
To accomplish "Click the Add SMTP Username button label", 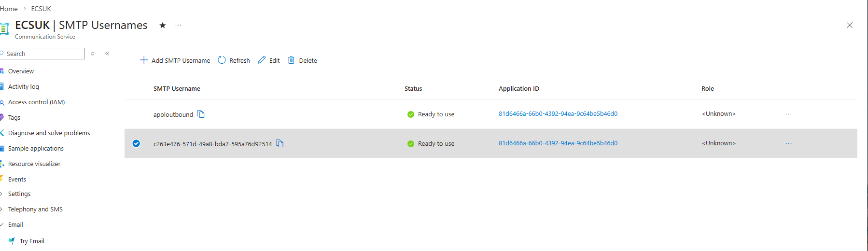I will tap(181, 60).
